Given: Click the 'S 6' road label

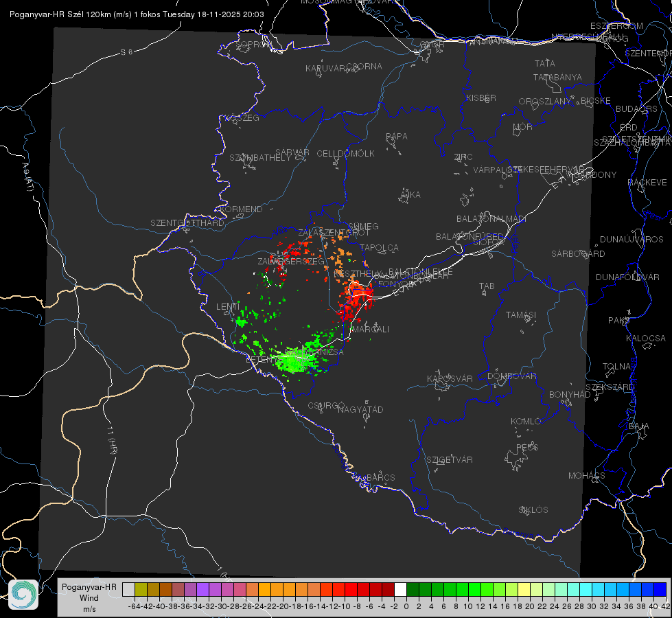Looking at the screenshot, I should coord(126,52).
